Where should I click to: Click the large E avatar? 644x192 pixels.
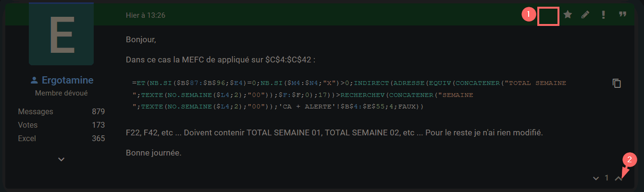pos(61,34)
